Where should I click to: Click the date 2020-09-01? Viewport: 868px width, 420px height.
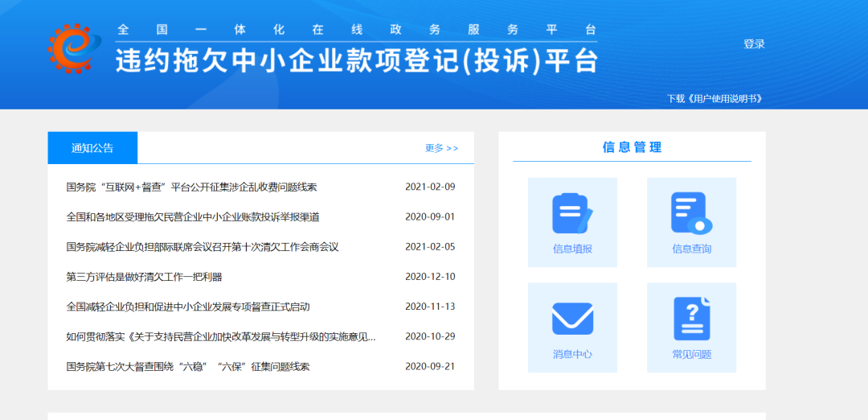pyautogui.click(x=430, y=216)
